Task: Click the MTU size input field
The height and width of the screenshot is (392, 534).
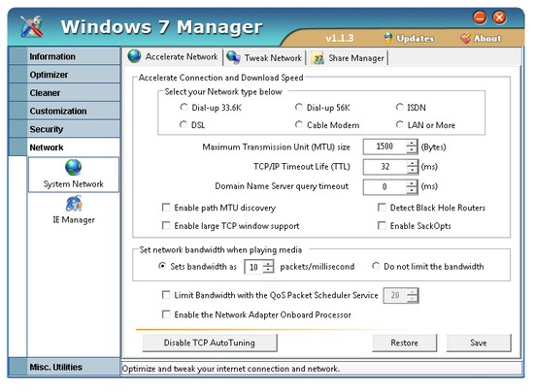Action: pos(384,147)
